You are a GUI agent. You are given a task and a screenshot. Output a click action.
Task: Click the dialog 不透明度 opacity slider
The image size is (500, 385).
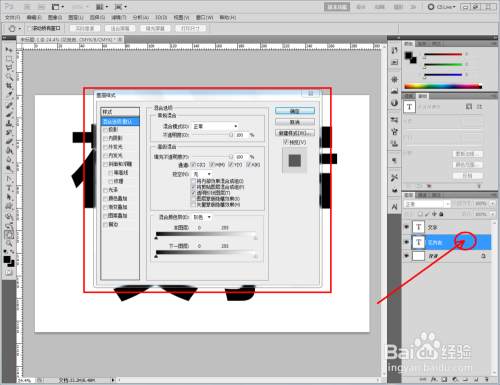(212, 135)
